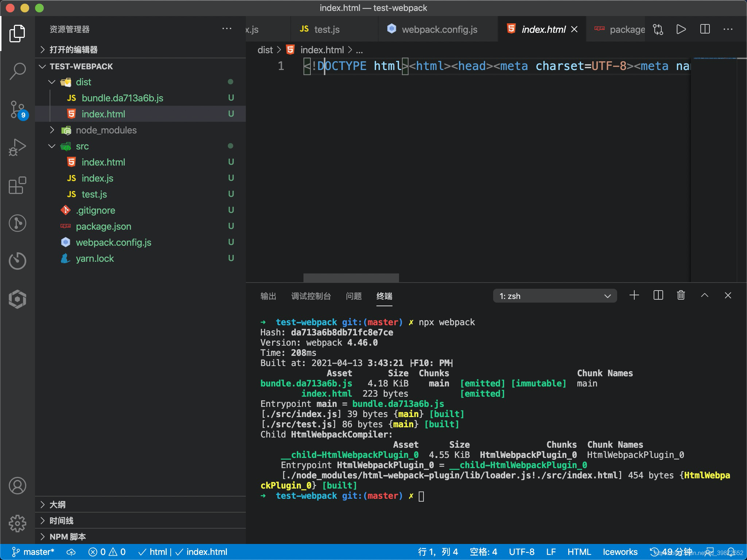Create a new terminal with plus icon
The height and width of the screenshot is (560, 747).
tap(634, 295)
